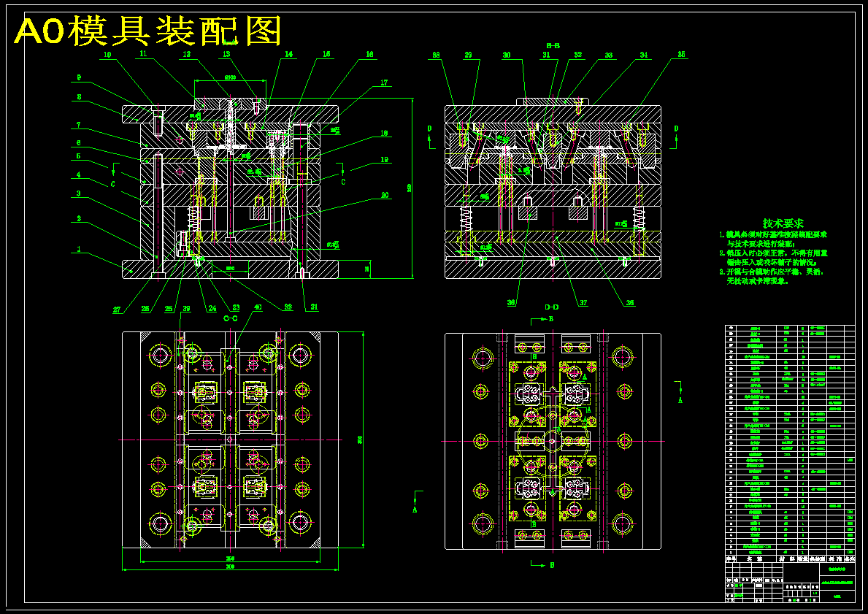The width and height of the screenshot is (868, 614).
Task: Click the yellow title A0模具装配图
Action: tap(148, 31)
